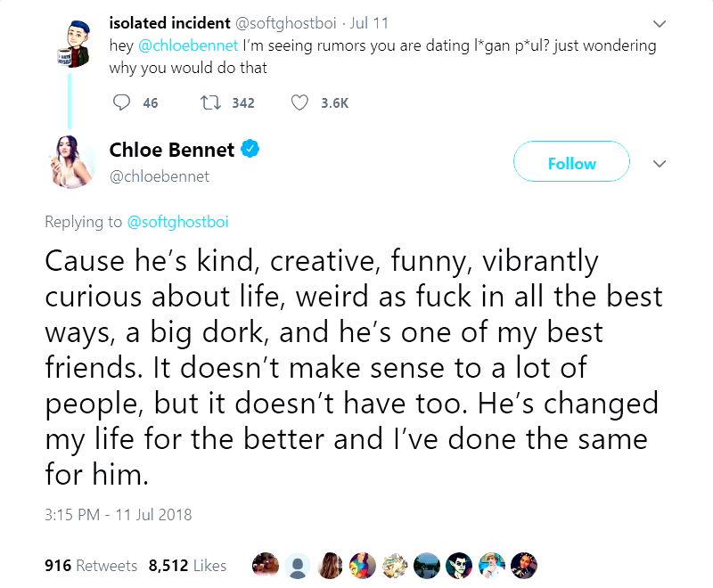
Task: Click the blue verified badge icon
Action: pos(251,150)
